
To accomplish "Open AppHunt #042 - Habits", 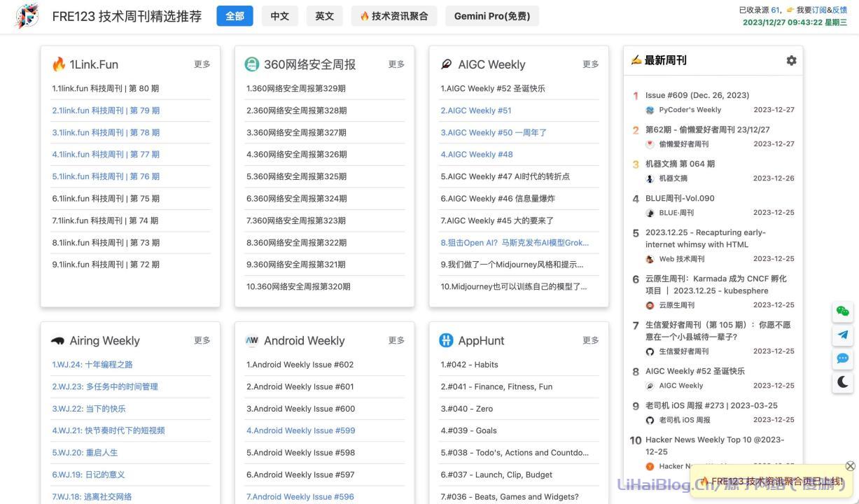I will 469,365.
